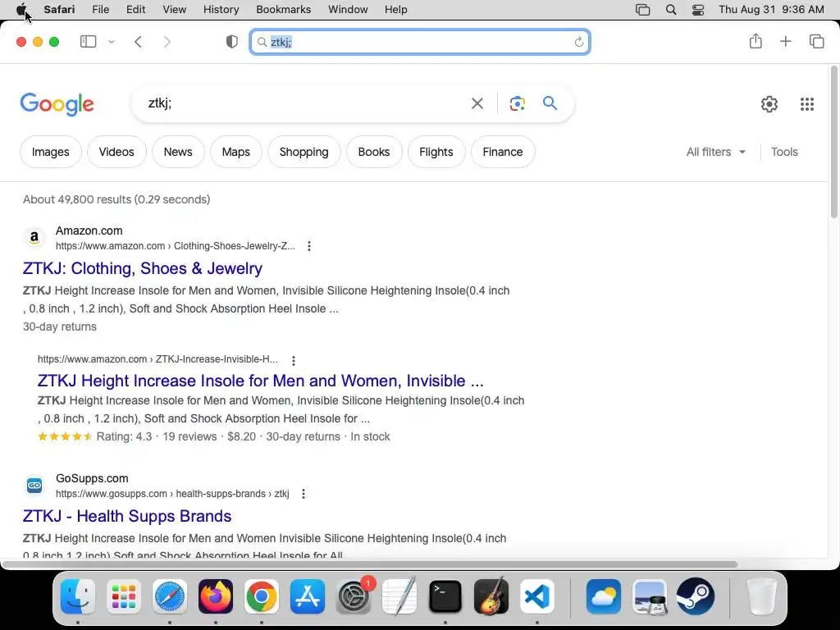Open the View menu
Screen dimensions: 840x630
tap(174, 9)
